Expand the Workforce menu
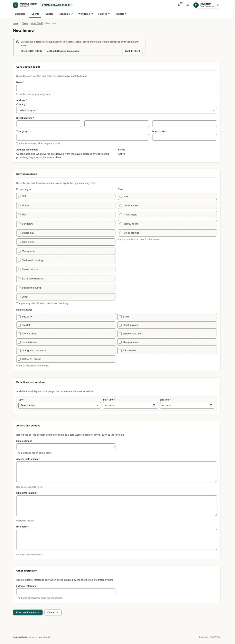 tap(85, 14)
